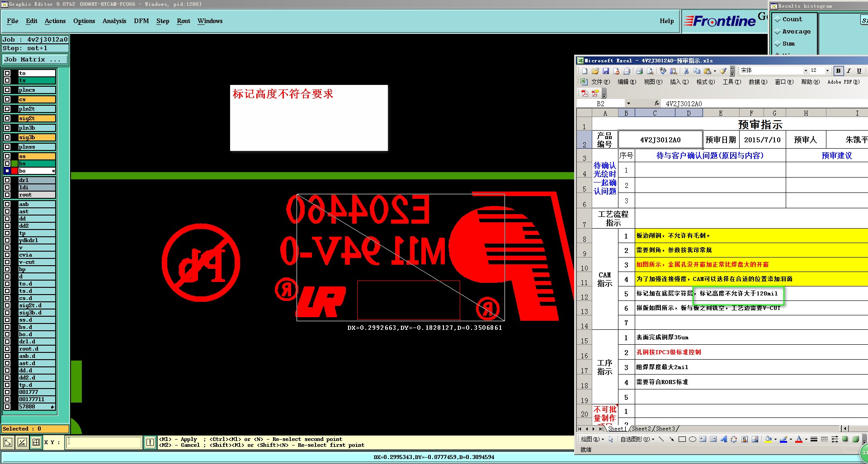
Task: Click Font Color red A swatch
Action: click(799, 439)
